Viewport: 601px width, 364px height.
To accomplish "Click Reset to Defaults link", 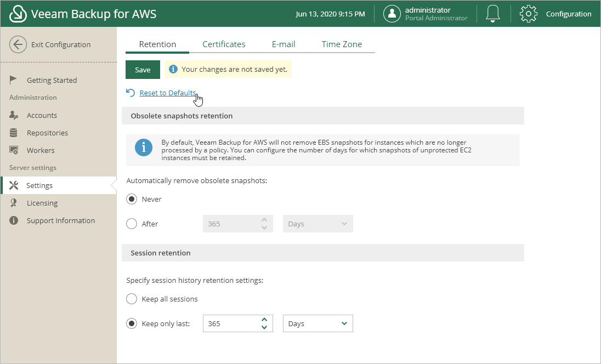I will point(168,93).
